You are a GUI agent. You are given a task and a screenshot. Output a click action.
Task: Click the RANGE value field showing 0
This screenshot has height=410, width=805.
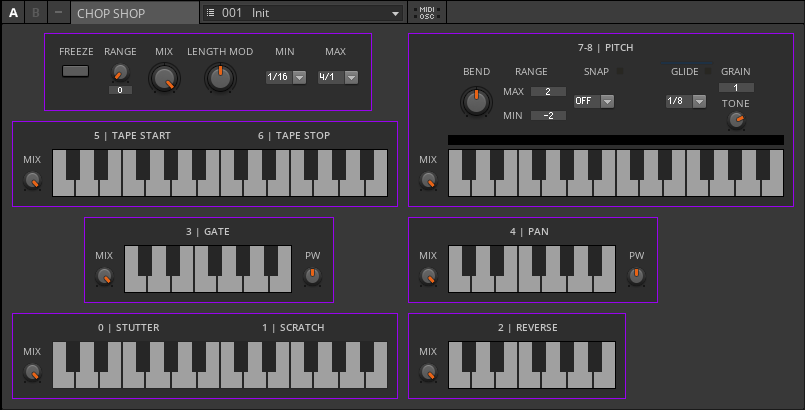click(120, 90)
